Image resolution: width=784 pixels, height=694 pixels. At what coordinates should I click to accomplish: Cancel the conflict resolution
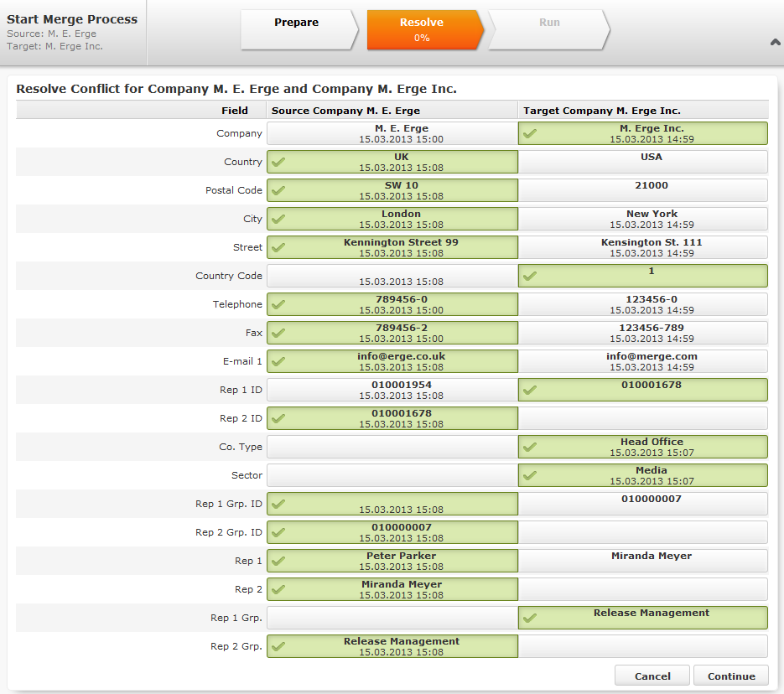652,676
